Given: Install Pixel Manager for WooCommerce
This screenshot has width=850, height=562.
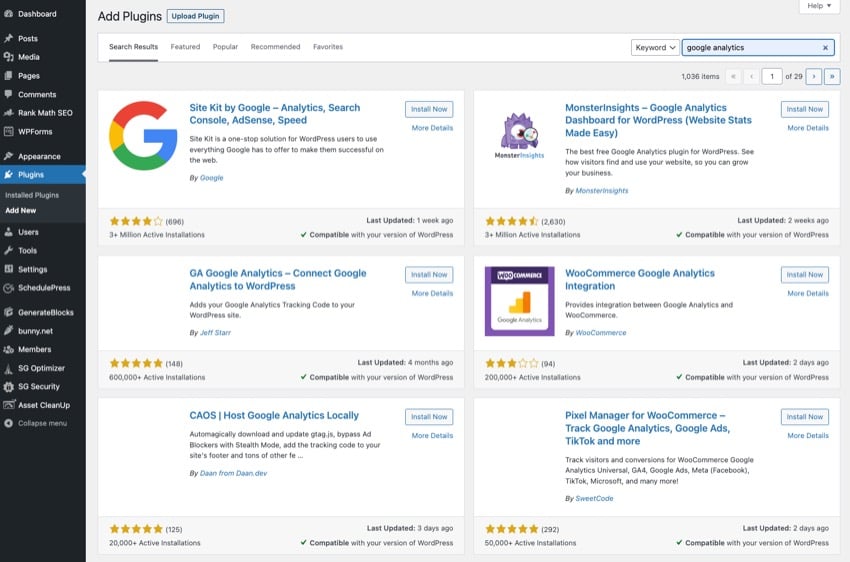Looking at the screenshot, I should [804, 417].
